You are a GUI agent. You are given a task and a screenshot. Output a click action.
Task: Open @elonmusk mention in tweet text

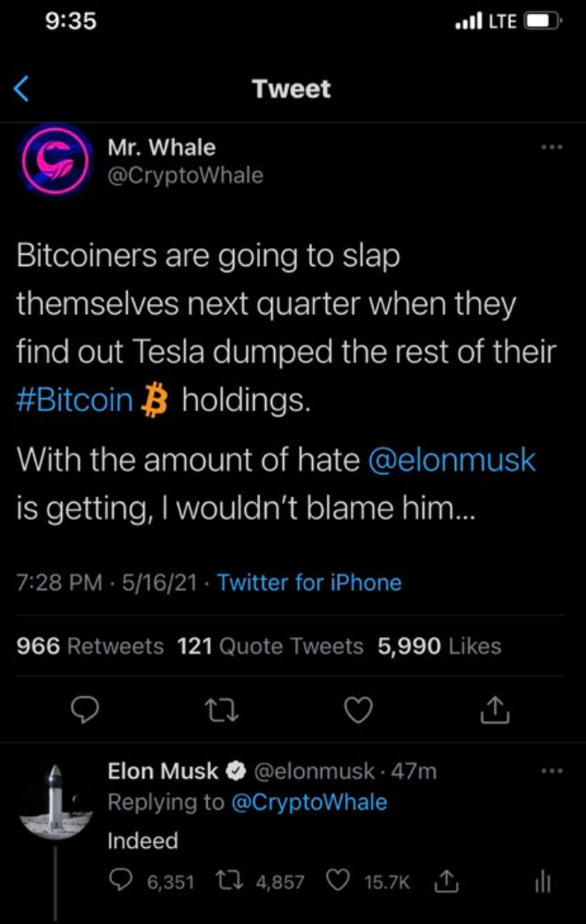click(451, 461)
